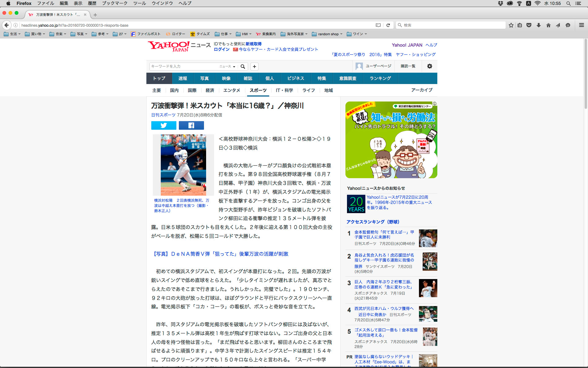Viewport: 588px width, 368px height.
Task: Open the ブックマーク menu in menu bar
Action: (x=115, y=3)
